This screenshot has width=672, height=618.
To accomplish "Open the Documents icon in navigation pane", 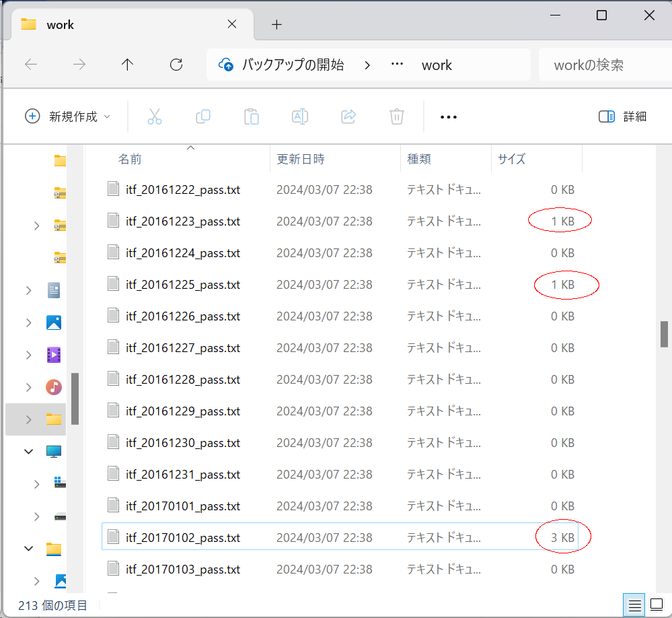I will click(x=54, y=290).
